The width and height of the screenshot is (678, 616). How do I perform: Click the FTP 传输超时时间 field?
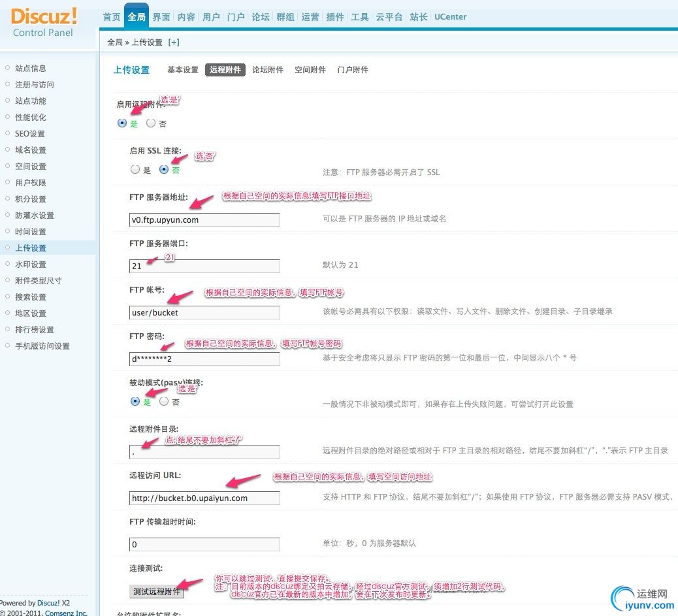[204, 544]
